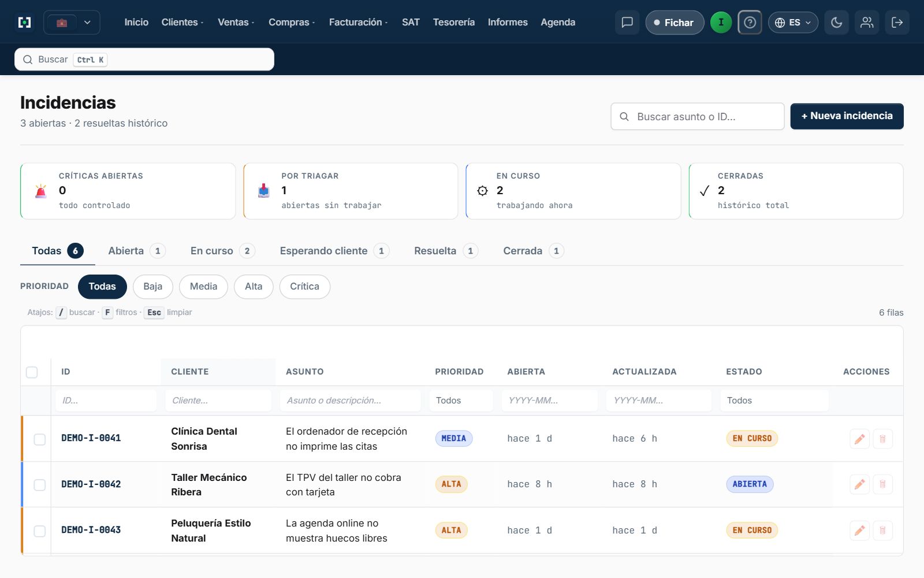Click the gear icon in En curso card
The image size is (924, 578).
(x=483, y=191)
